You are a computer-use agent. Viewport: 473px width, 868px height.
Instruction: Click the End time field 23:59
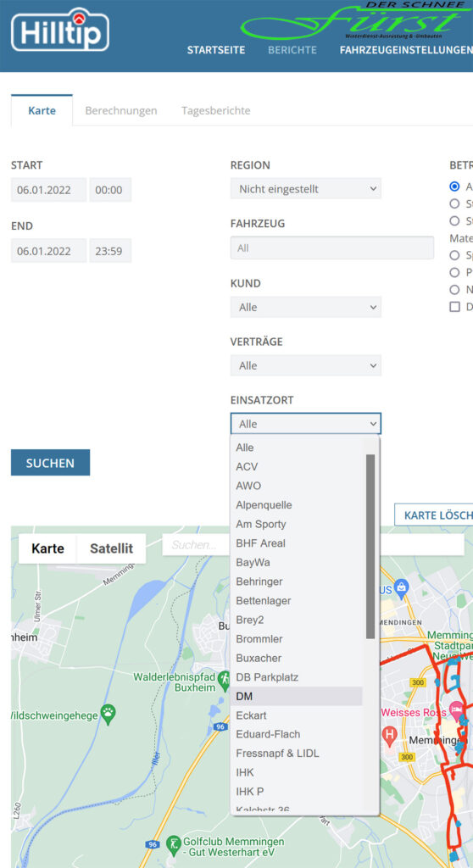pyautogui.click(x=110, y=251)
